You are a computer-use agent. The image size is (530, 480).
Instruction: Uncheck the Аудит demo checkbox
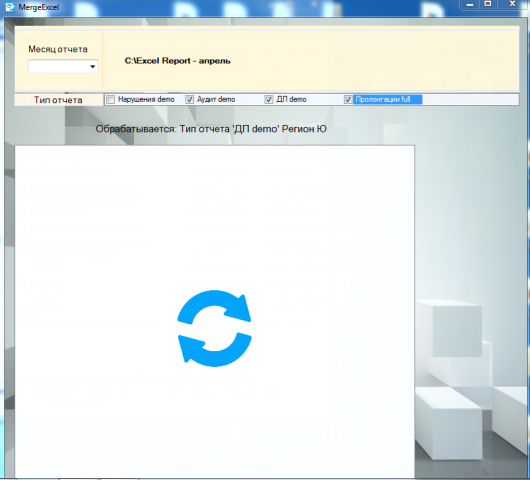190,99
